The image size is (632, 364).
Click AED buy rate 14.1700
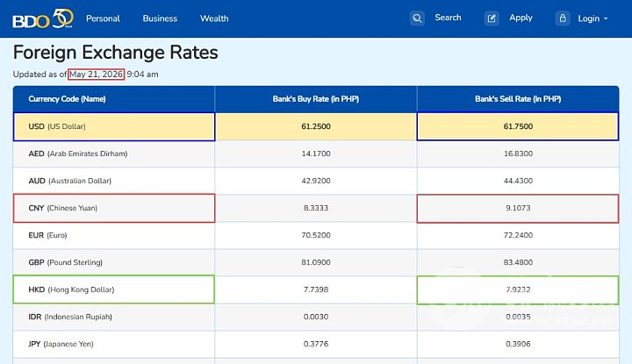(x=316, y=153)
